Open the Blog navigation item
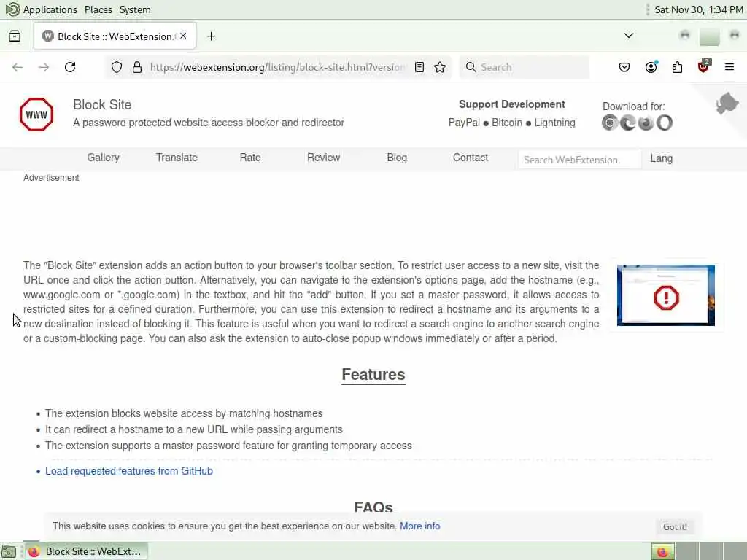 click(x=397, y=157)
